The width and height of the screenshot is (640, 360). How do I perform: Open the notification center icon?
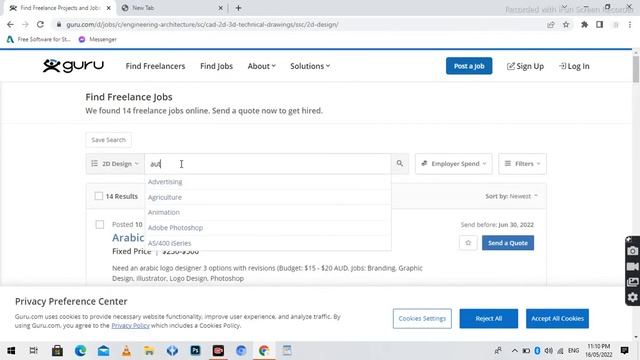(624, 351)
